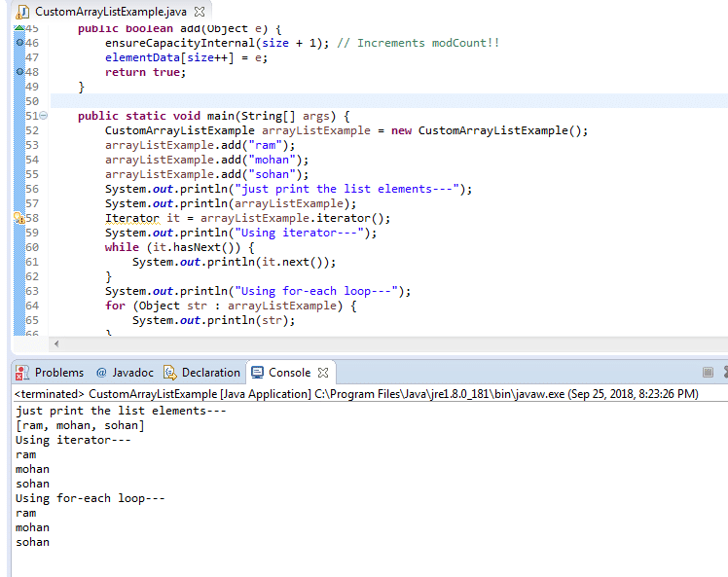This screenshot has height=577, width=728.
Task: Click the Java file icon on editor tab
Action: [x=21, y=12]
